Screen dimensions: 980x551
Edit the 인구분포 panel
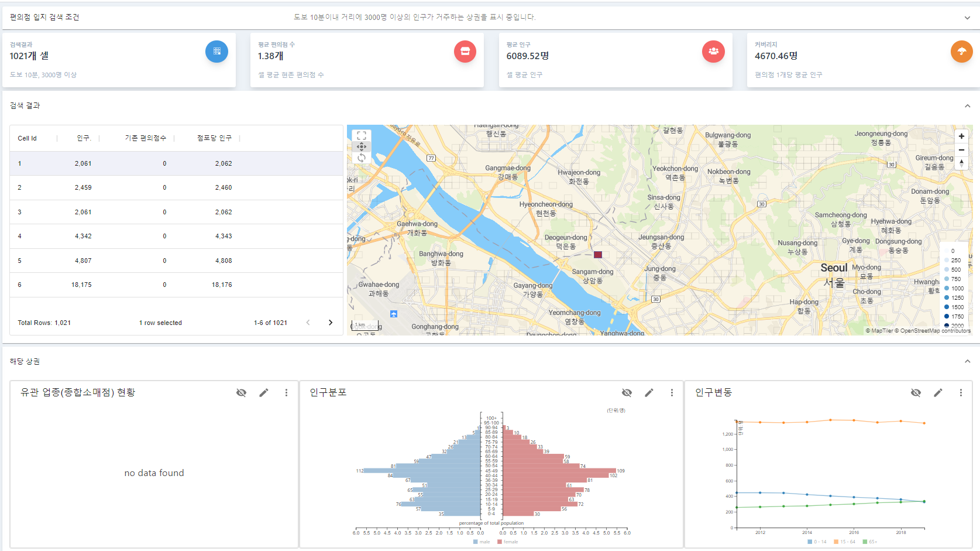[x=649, y=392]
